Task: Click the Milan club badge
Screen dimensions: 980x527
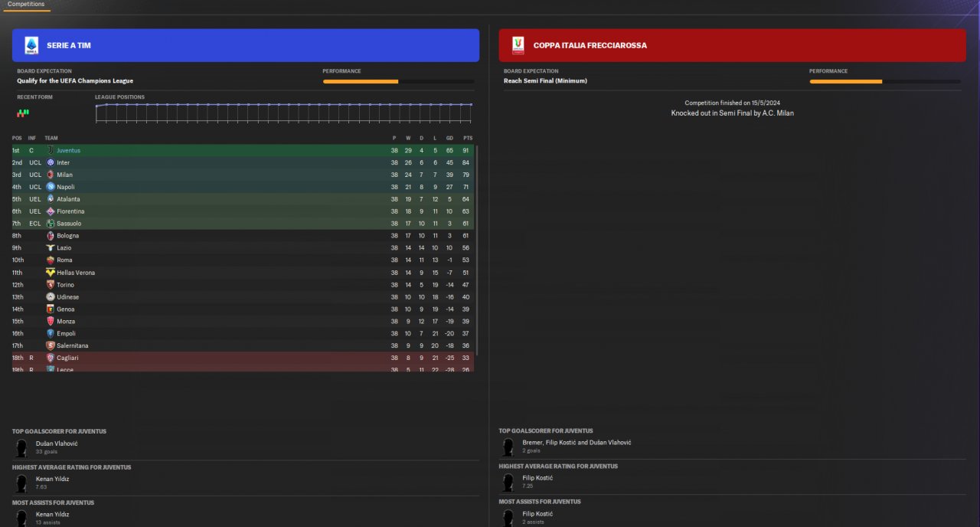Action: 51,175
